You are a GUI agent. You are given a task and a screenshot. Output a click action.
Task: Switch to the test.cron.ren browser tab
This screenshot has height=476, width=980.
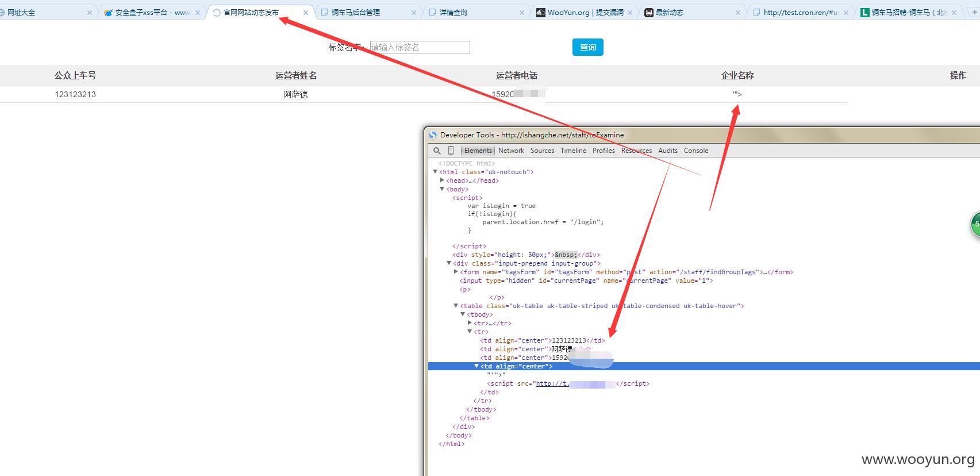[800, 12]
